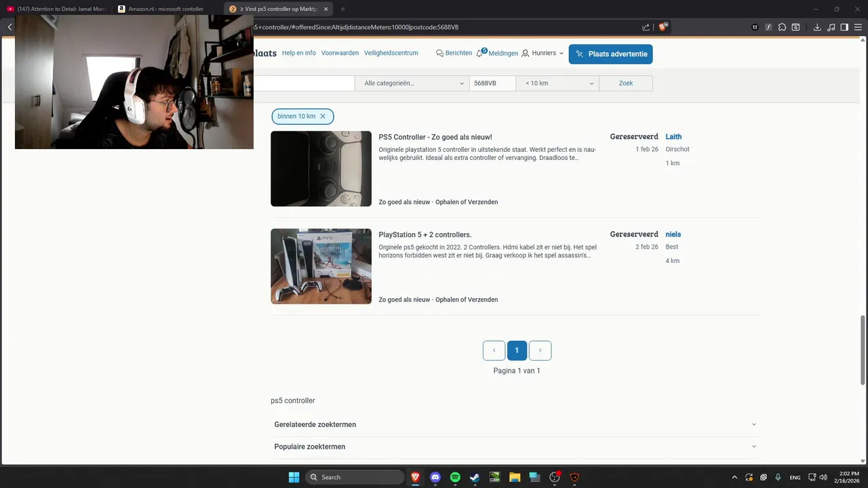Open Discord from the taskbar
Screen dimensions: 868x488
pyautogui.click(x=435, y=477)
